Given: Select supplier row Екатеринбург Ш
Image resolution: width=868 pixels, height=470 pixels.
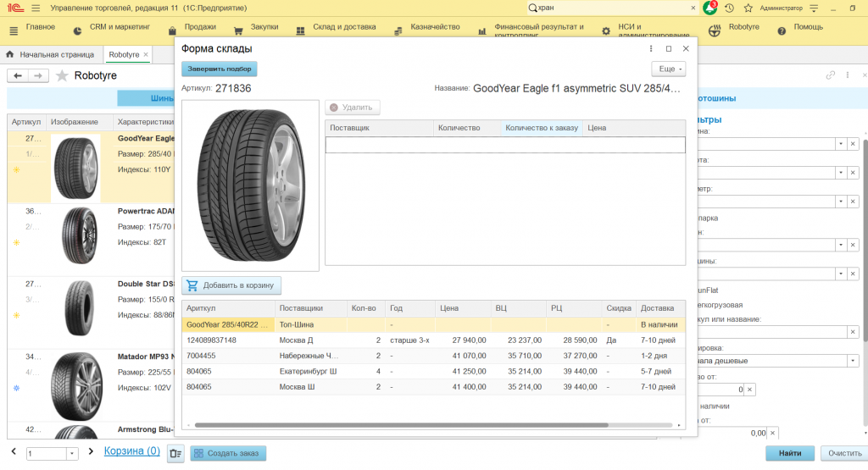Looking at the screenshot, I should [x=433, y=371].
